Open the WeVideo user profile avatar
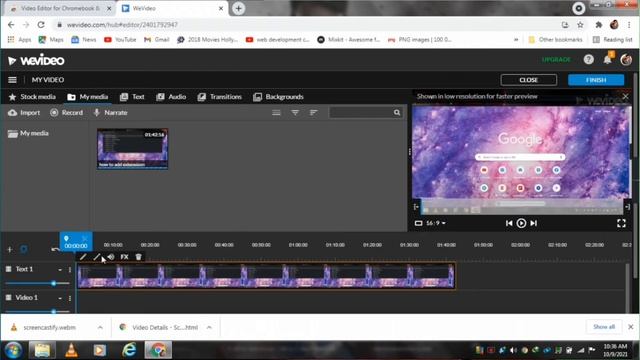640x360 pixels. click(626, 60)
